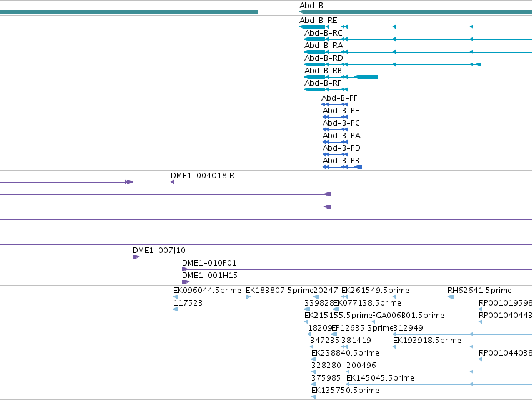532x400 pixels.
Task: Click the Abd-B-PB protein label
Action: (x=341, y=161)
